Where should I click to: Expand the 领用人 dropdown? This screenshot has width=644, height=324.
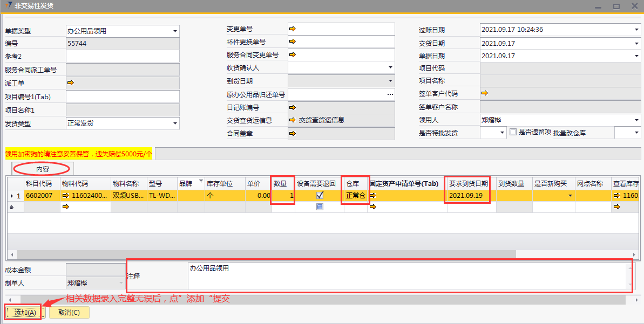pyautogui.click(x=636, y=120)
